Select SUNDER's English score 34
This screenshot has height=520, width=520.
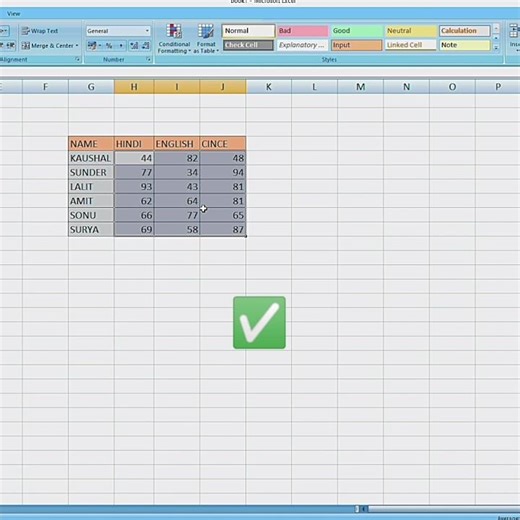[x=177, y=172]
